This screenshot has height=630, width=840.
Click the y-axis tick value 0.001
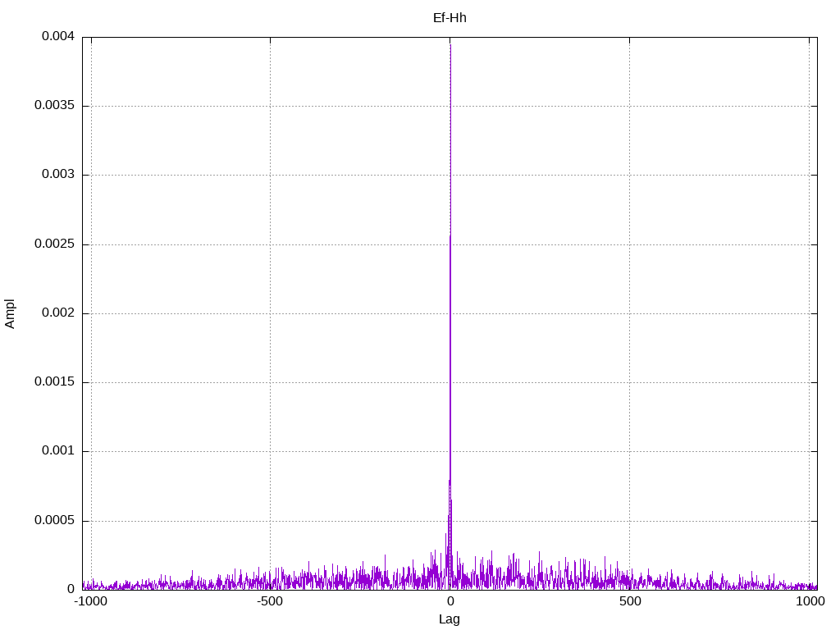pyautogui.click(x=58, y=450)
